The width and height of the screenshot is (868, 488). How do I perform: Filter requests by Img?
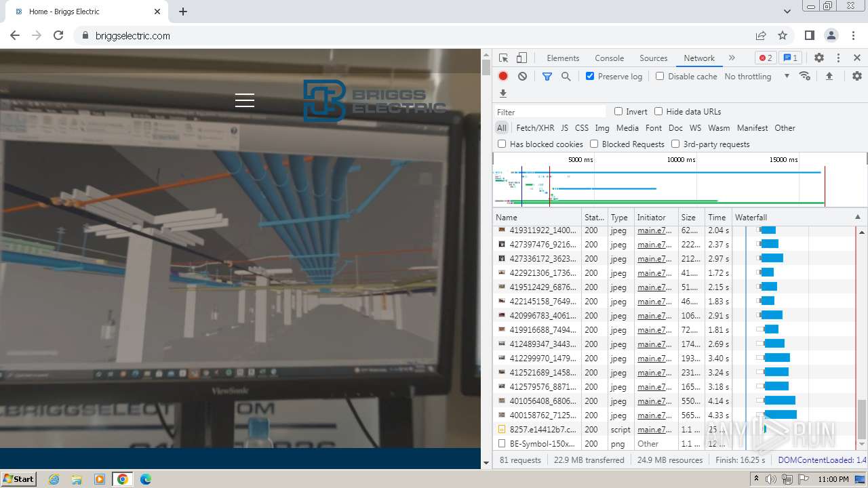(x=601, y=127)
